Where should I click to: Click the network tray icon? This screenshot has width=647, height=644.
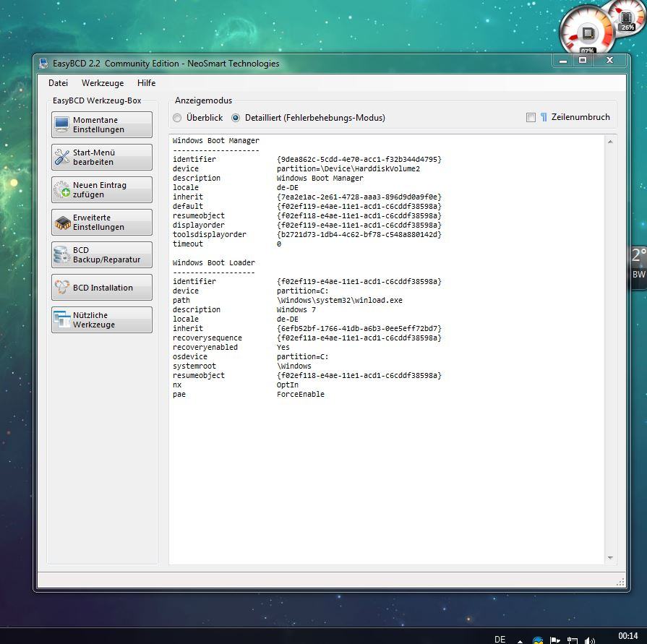pyautogui.click(x=573, y=640)
